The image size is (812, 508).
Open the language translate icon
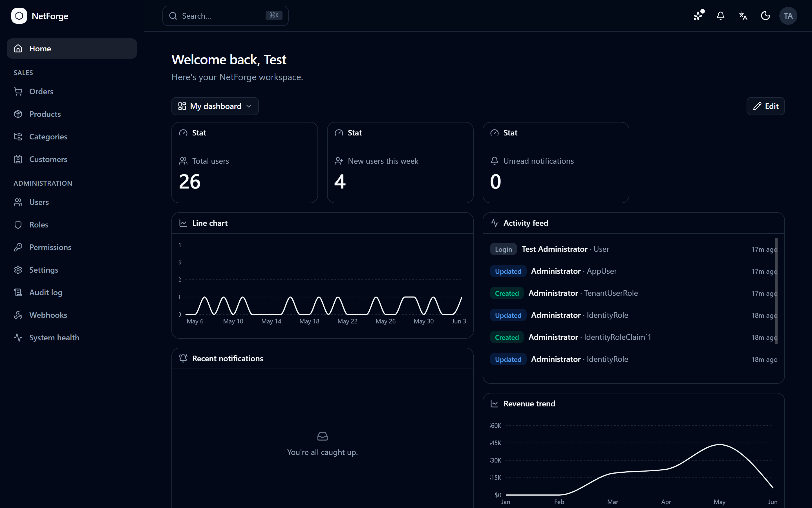coord(743,16)
